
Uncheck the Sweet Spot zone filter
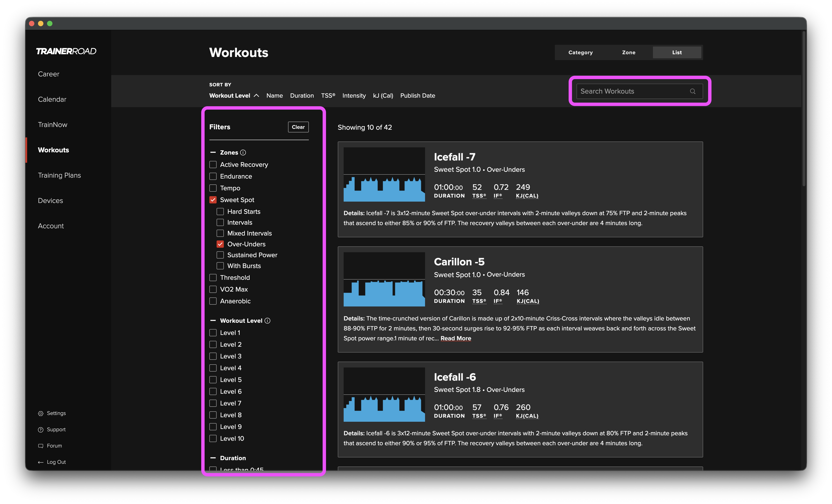click(x=213, y=200)
